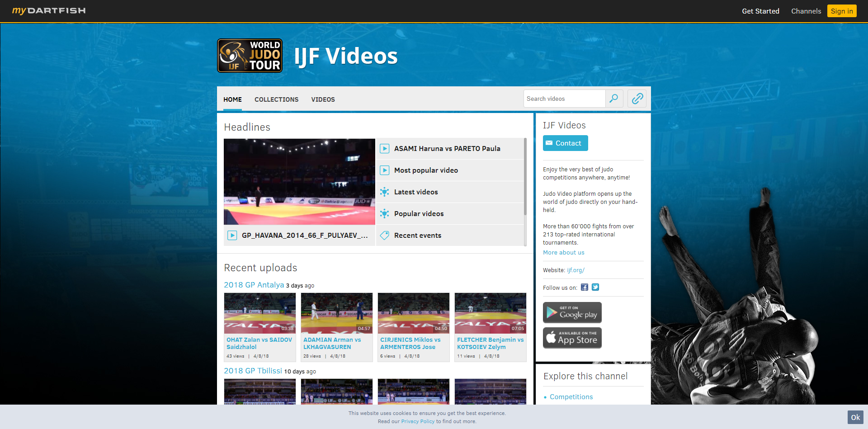Click the Contact button

(x=566, y=143)
